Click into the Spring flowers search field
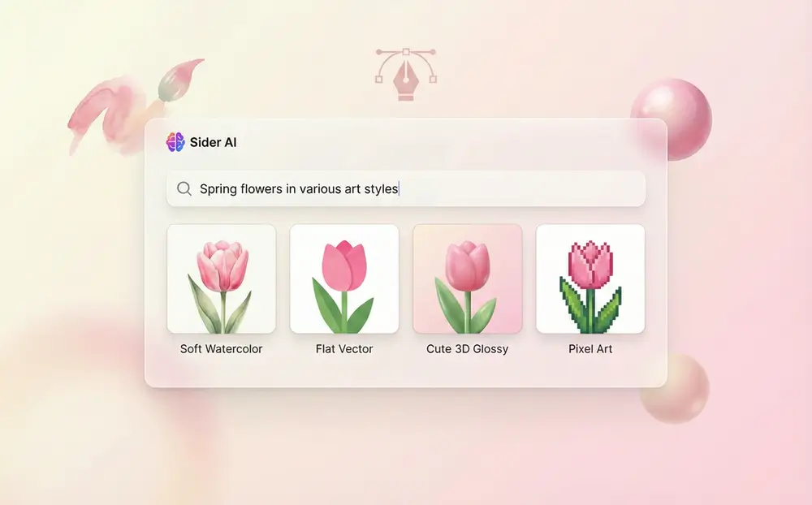 pos(406,188)
